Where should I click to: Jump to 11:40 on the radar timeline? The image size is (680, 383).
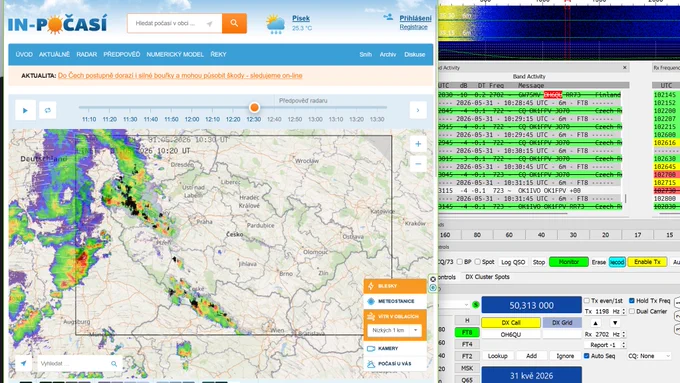150,119
